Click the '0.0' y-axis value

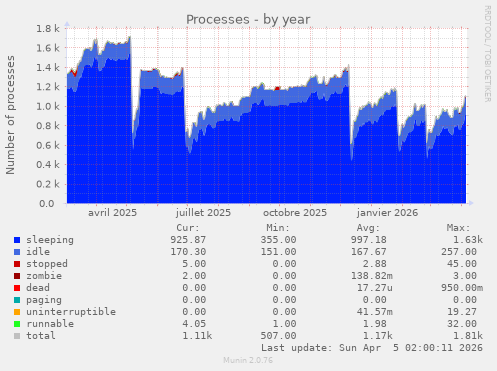[x=47, y=204]
